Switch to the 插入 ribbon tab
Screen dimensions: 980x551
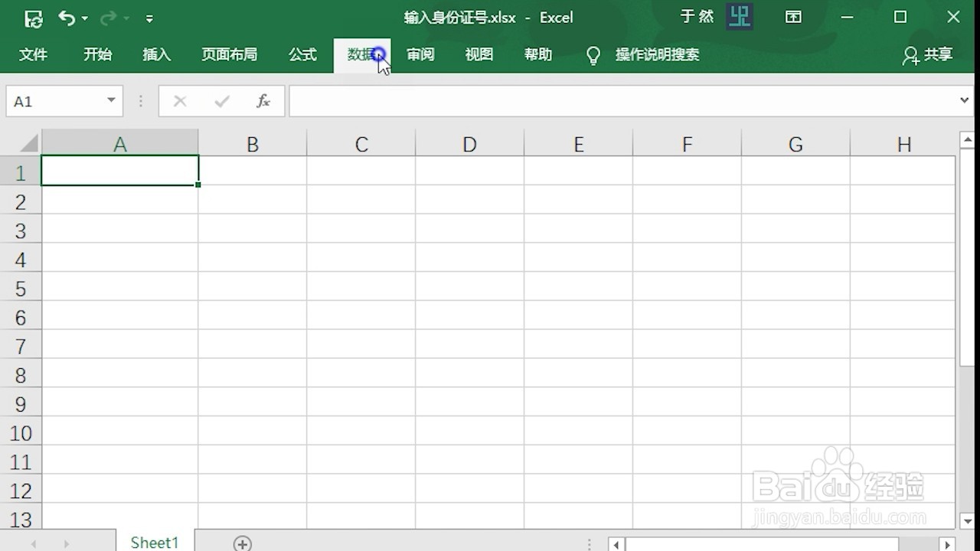click(x=156, y=54)
